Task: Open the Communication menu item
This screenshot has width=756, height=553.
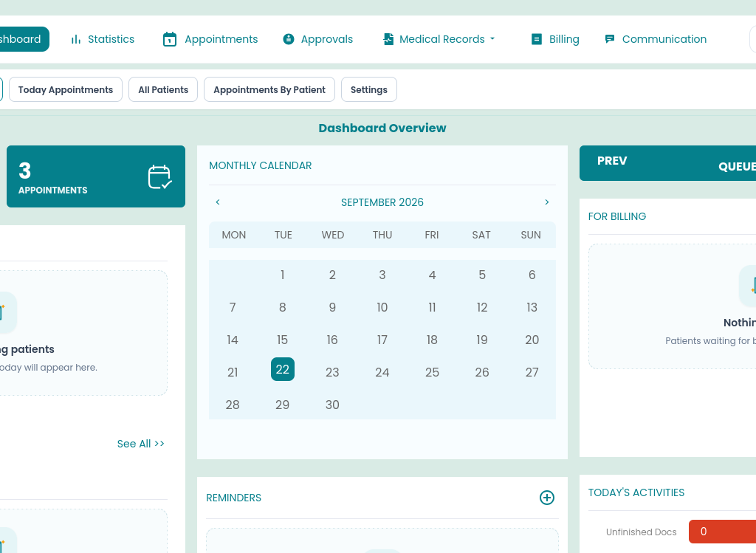Action: click(x=656, y=39)
